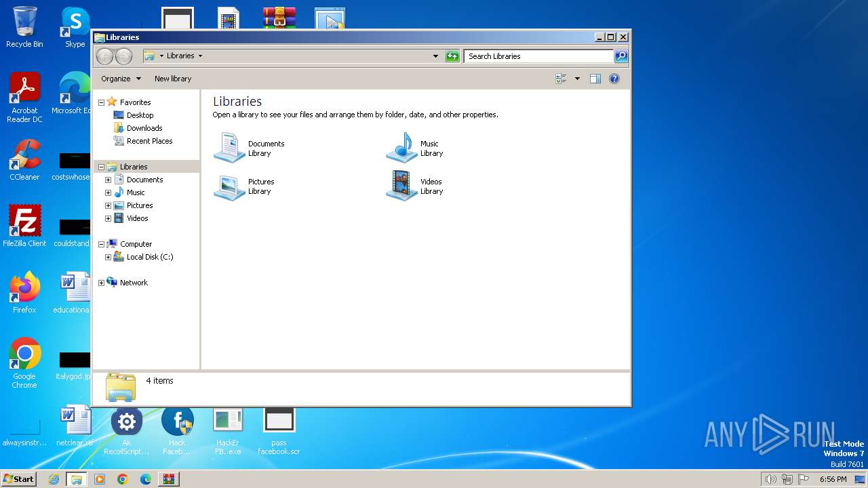Click New library toolbar button
Screen dimensions: 868x488
tap(173, 79)
